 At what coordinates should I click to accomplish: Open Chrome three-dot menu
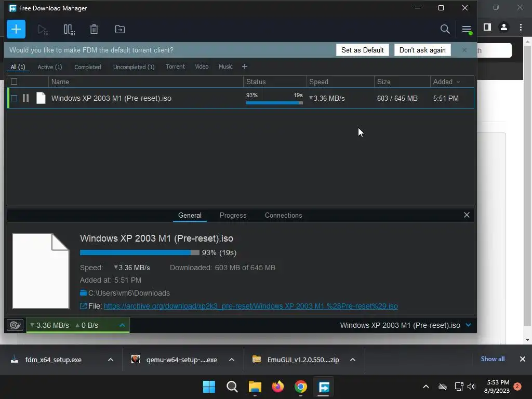click(521, 27)
